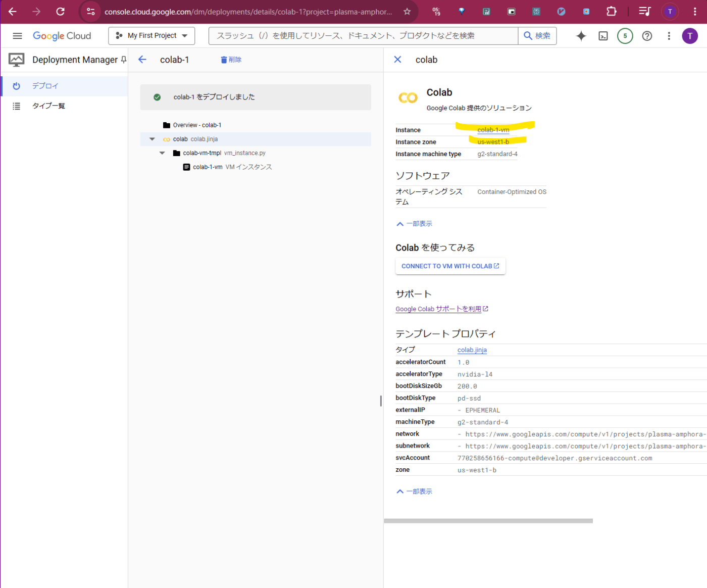
Task: Collapse the colab colab.jinja tree node
Action: click(152, 139)
